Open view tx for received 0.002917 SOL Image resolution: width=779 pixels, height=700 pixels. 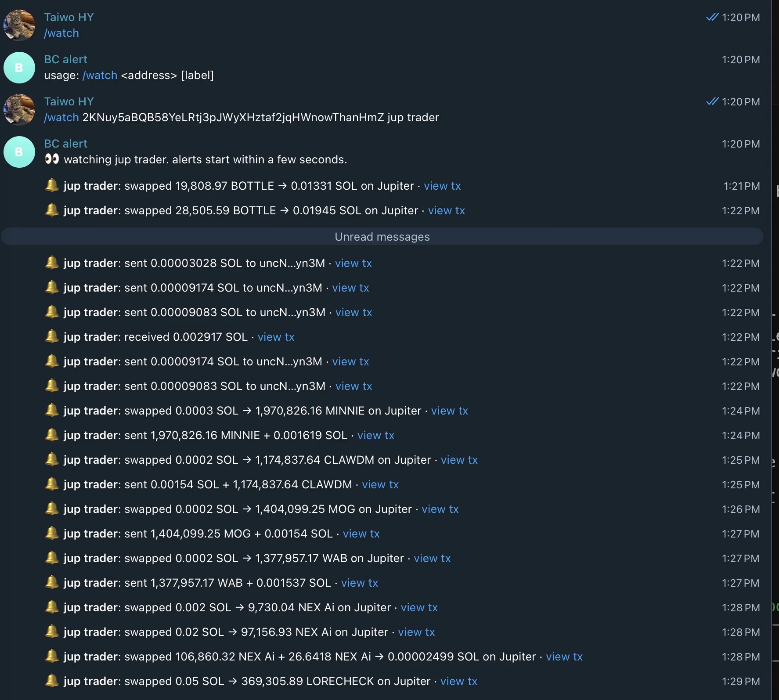[x=276, y=337]
